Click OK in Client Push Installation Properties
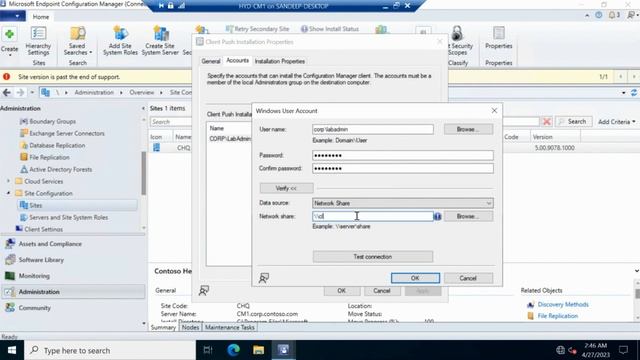The image size is (640, 360). point(342,291)
